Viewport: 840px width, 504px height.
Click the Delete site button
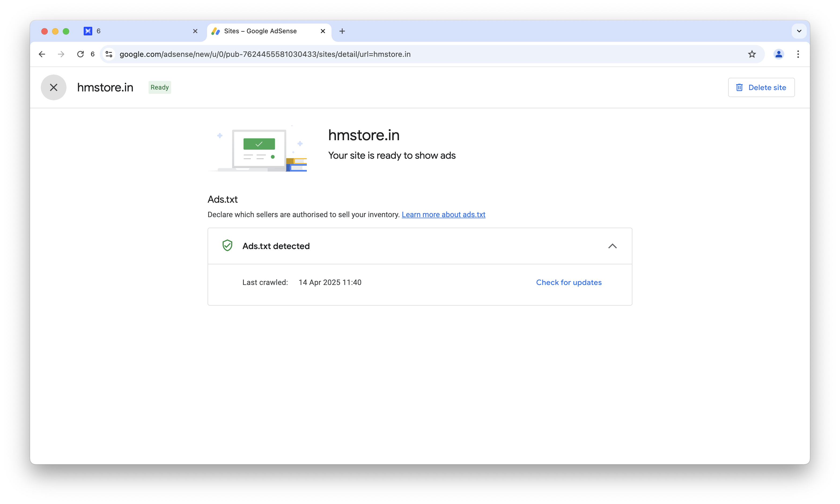click(x=761, y=88)
